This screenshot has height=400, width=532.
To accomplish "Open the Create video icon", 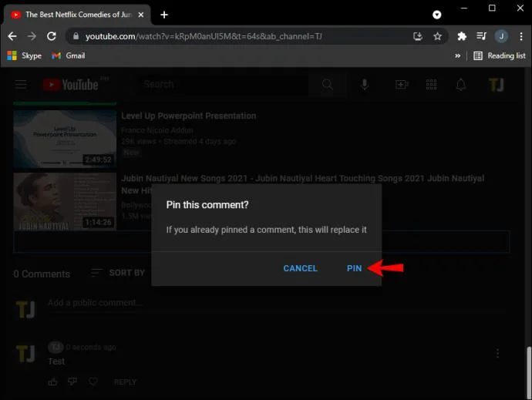I will click(x=402, y=84).
